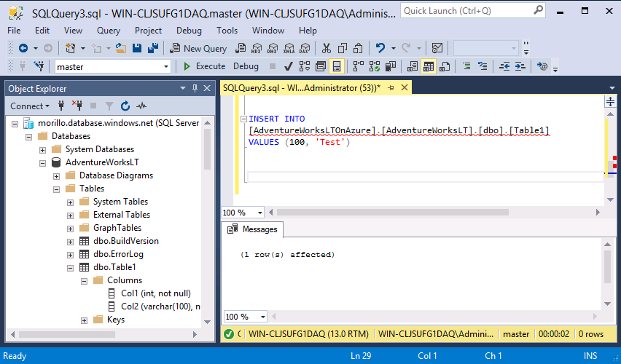
Task: Click Comment Out Selected Lines icon
Action: (466, 66)
